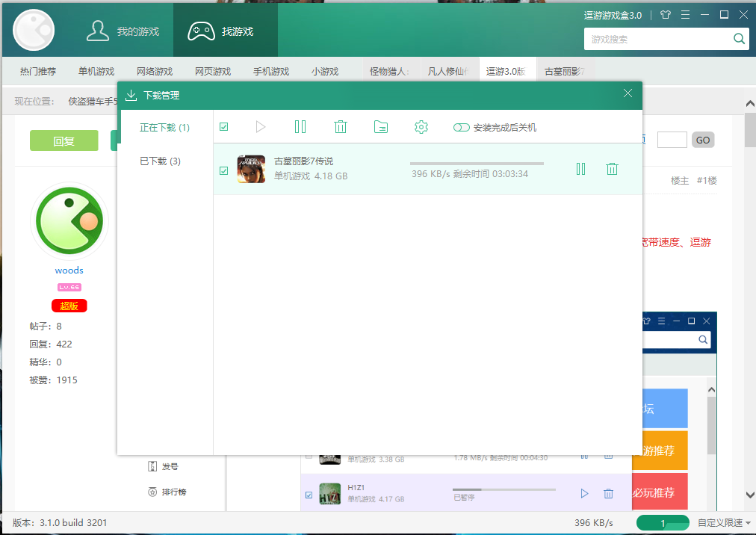Click the 396 KB/s speed in status bar
The width and height of the screenshot is (756, 535).
tap(594, 523)
